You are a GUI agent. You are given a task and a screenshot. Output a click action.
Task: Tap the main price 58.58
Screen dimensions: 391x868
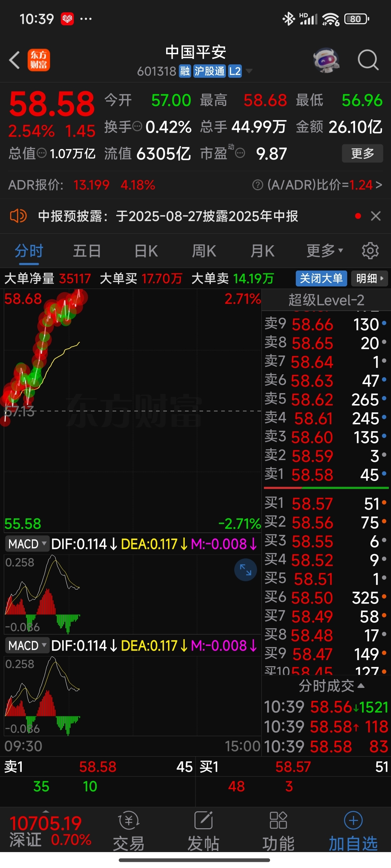52,104
